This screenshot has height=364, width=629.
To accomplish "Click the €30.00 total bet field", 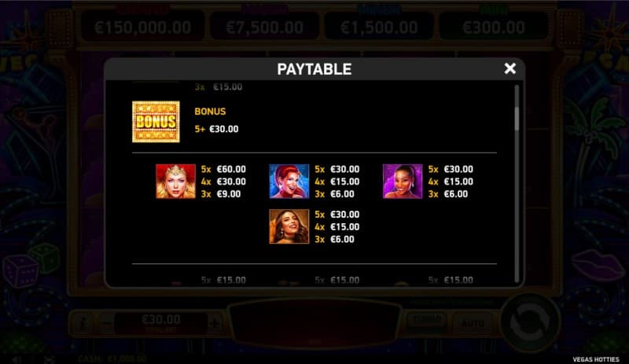I will click(x=161, y=322).
